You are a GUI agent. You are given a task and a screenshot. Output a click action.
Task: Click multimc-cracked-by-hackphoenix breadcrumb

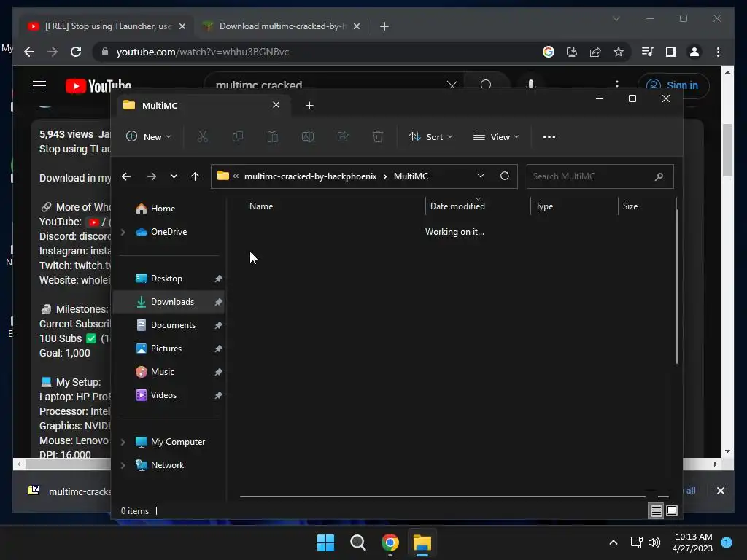tap(310, 176)
